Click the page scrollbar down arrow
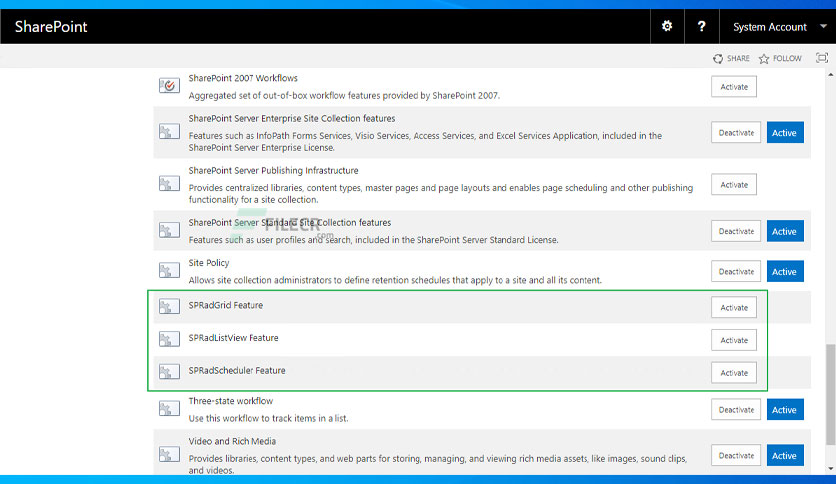The width and height of the screenshot is (836, 484). 830,469
